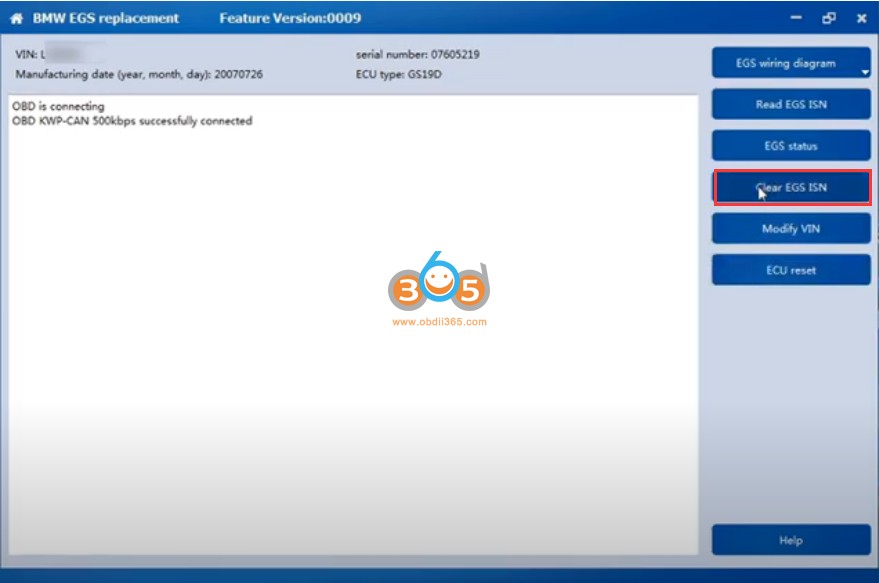Select Clear EGS ISN
This screenshot has width=879, height=583.
(791, 187)
